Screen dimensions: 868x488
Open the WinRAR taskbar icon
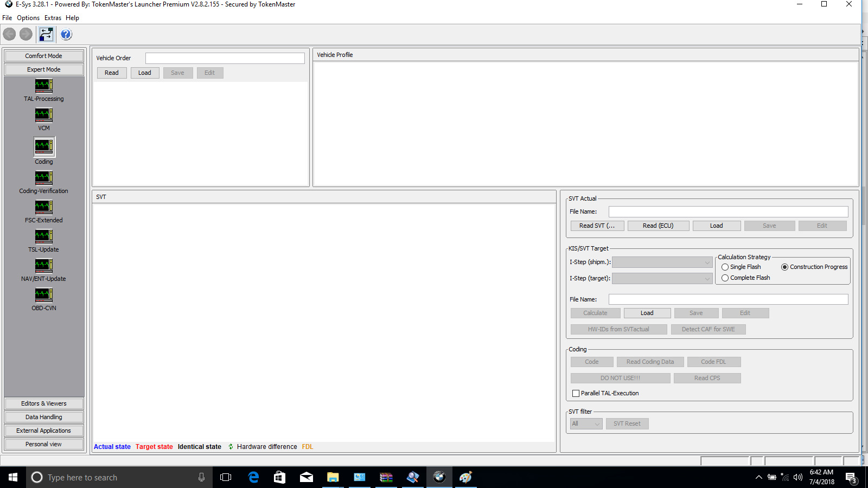[x=386, y=477]
